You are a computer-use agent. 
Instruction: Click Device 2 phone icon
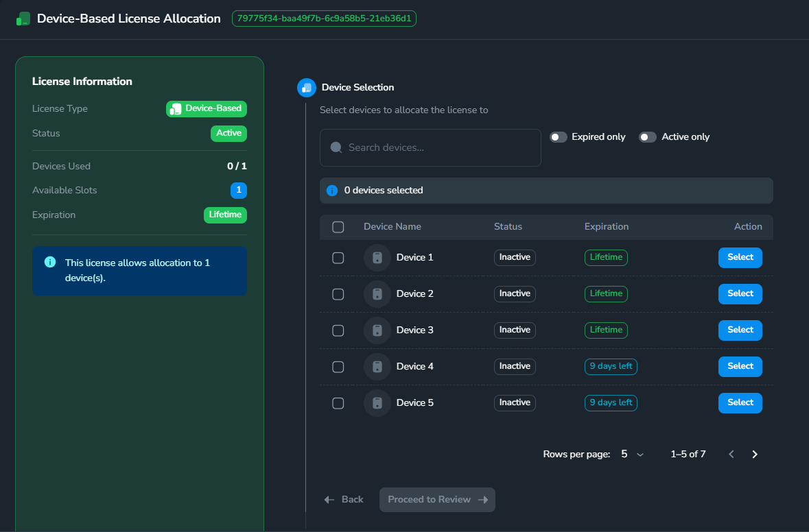pos(377,294)
